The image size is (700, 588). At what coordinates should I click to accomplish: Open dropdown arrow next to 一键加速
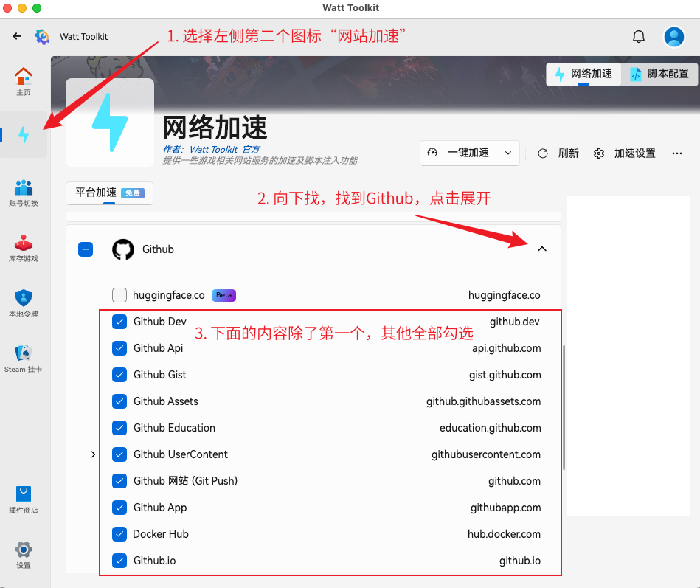(x=508, y=153)
